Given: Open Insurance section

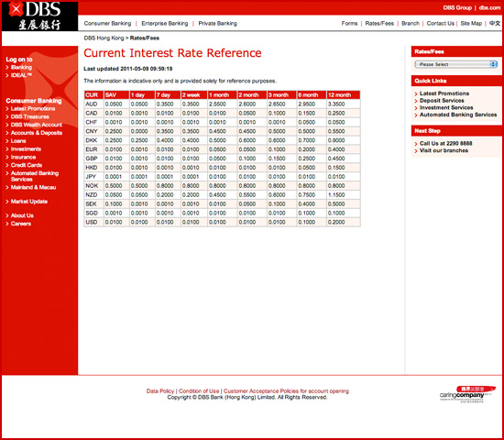Looking at the screenshot, I should (x=23, y=157).
